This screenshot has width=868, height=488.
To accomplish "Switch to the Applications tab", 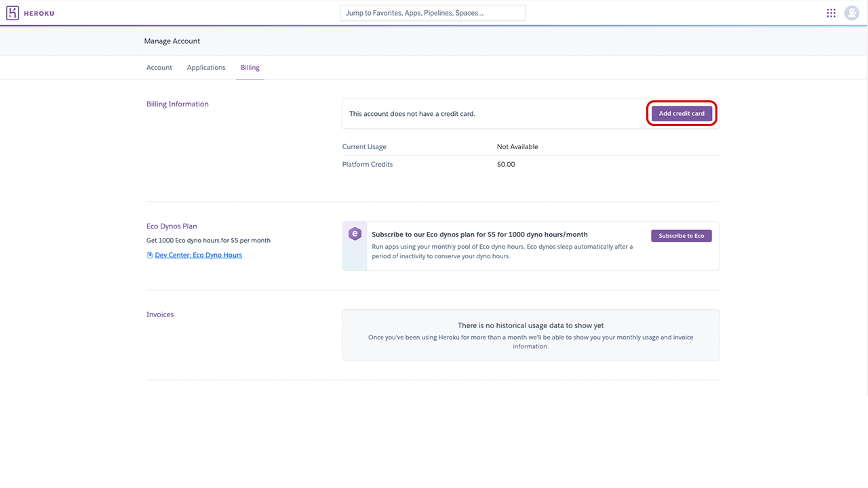I will pos(206,68).
